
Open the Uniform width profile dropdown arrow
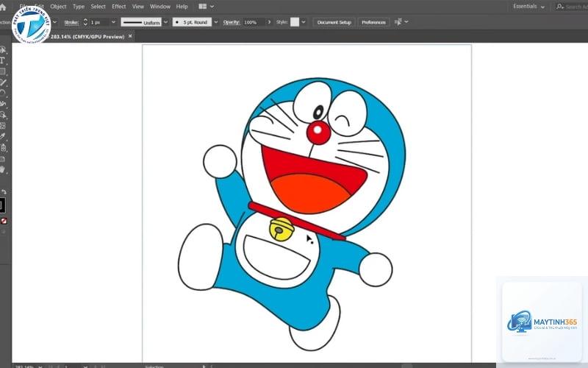pos(165,22)
